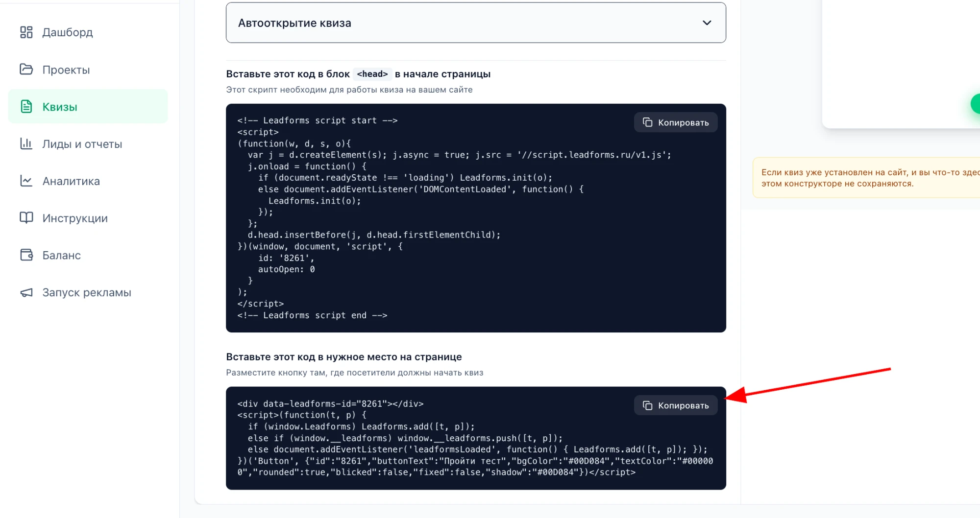Open Проекты in the sidebar

coord(88,70)
